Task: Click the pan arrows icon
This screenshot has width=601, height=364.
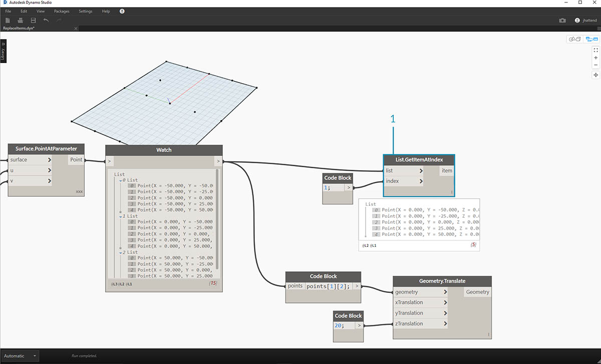Action: tap(596, 75)
